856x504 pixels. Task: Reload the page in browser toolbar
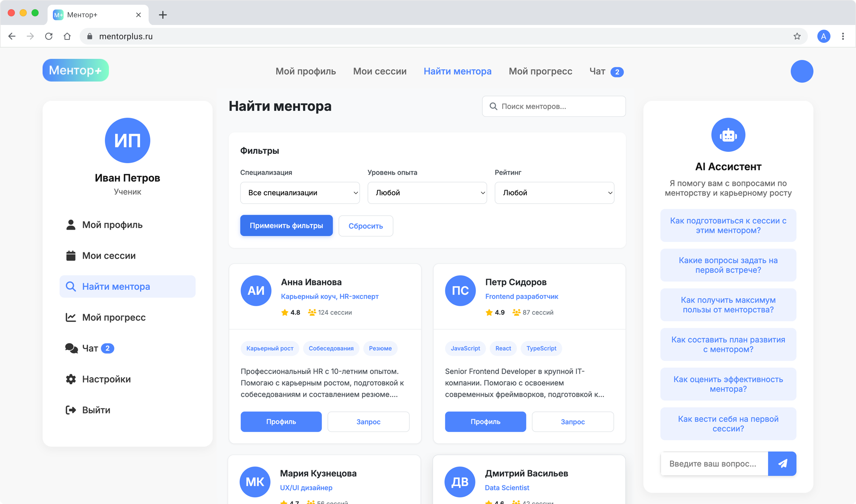(x=49, y=36)
